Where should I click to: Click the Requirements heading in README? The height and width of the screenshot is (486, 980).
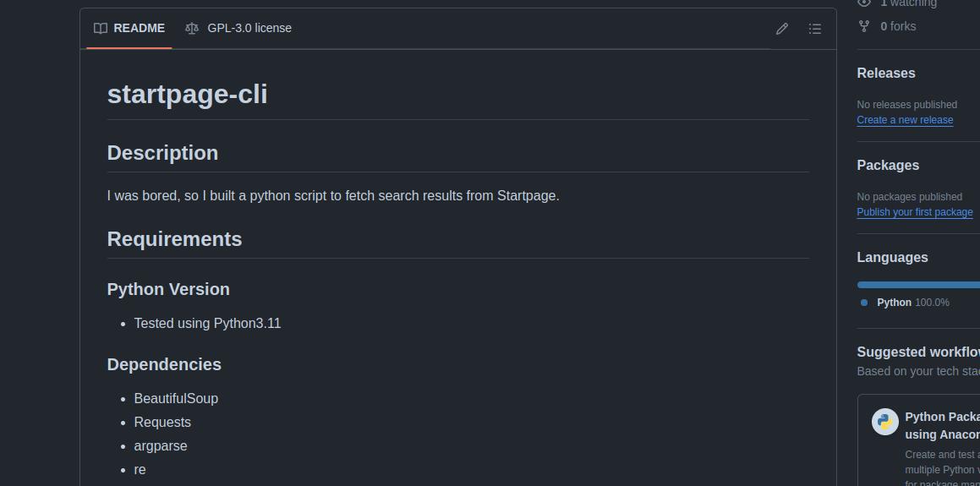(174, 239)
